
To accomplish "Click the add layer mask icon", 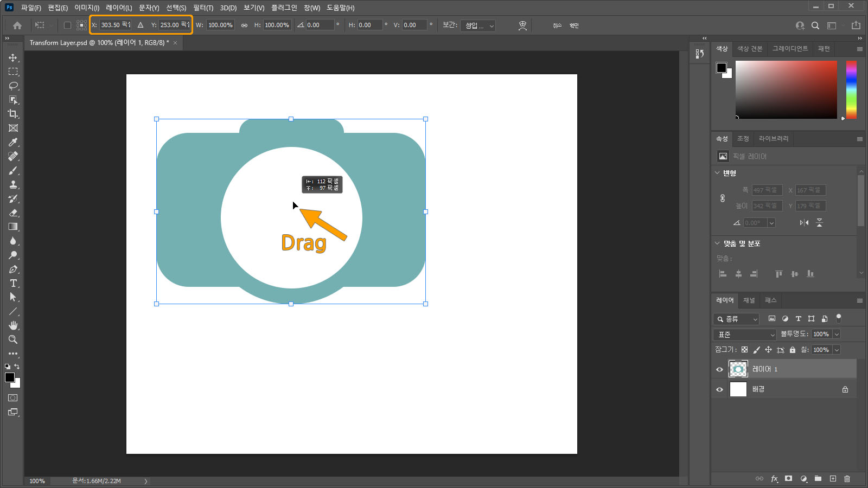I will point(788,479).
